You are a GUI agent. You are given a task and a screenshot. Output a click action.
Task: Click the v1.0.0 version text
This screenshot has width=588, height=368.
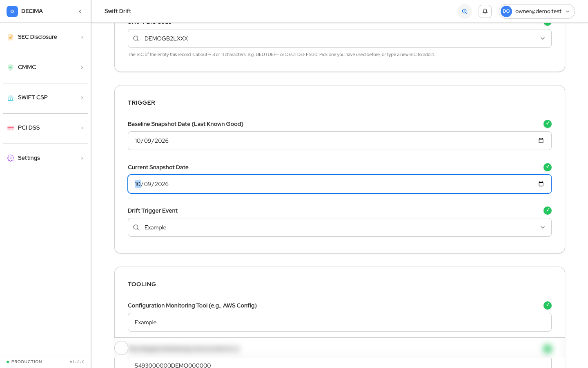click(x=77, y=362)
